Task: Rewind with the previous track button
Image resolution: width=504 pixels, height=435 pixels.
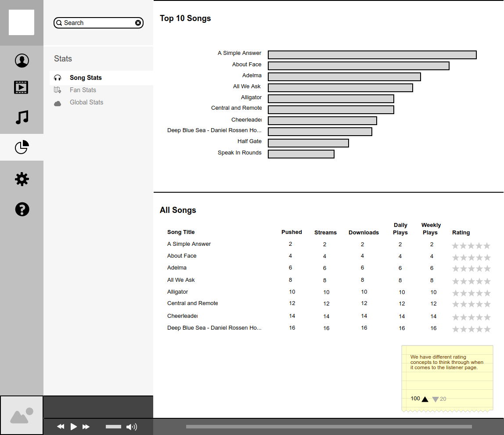Action: (61, 427)
